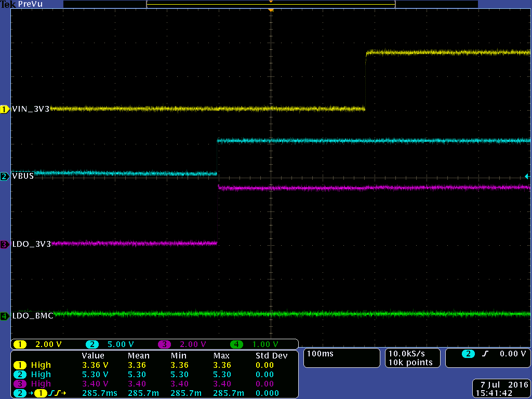This screenshot has height=399, width=532.
Task: Select channel 1 ground marker for VIN_3V3
Action: [4, 109]
